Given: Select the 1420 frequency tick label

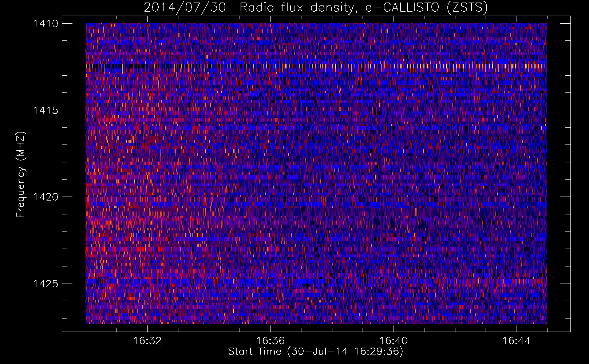Looking at the screenshot, I should click(x=46, y=197).
